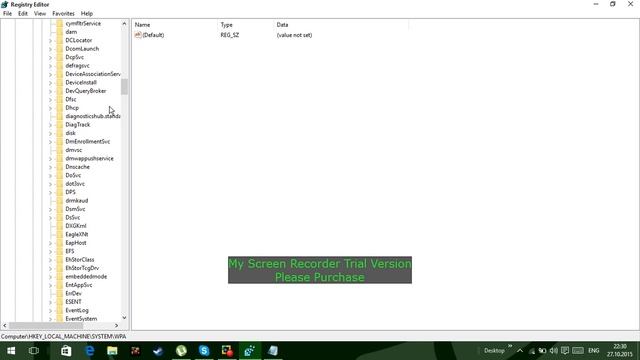The height and width of the screenshot is (360, 640).
Task: Expand the DiagTrack key
Action: 51,125
